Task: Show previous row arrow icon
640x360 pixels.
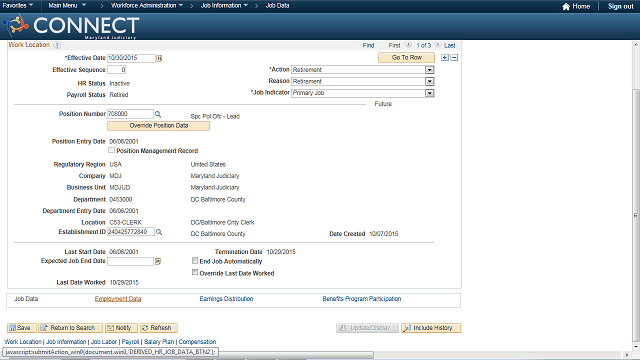Action: click(408, 45)
